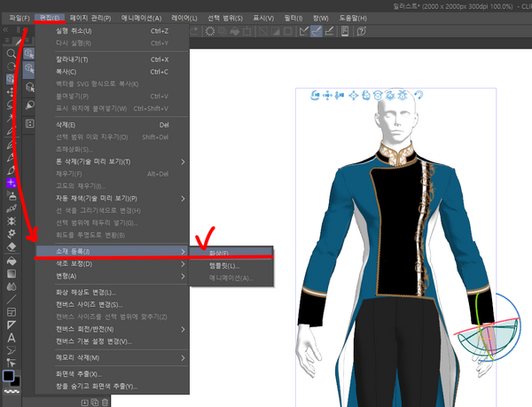
Task: Select the Text tool
Action: pos(11,338)
